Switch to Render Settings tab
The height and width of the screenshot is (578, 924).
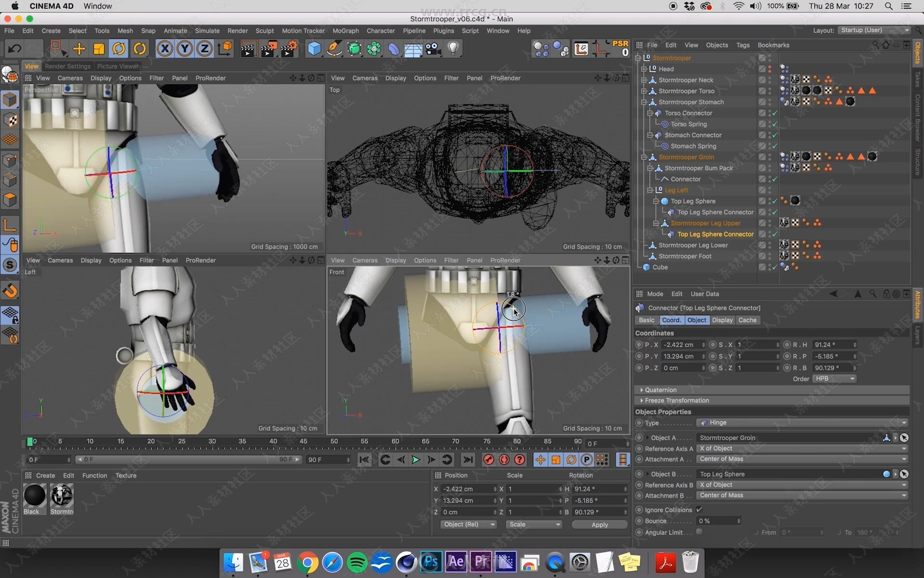tap(67, 66)
